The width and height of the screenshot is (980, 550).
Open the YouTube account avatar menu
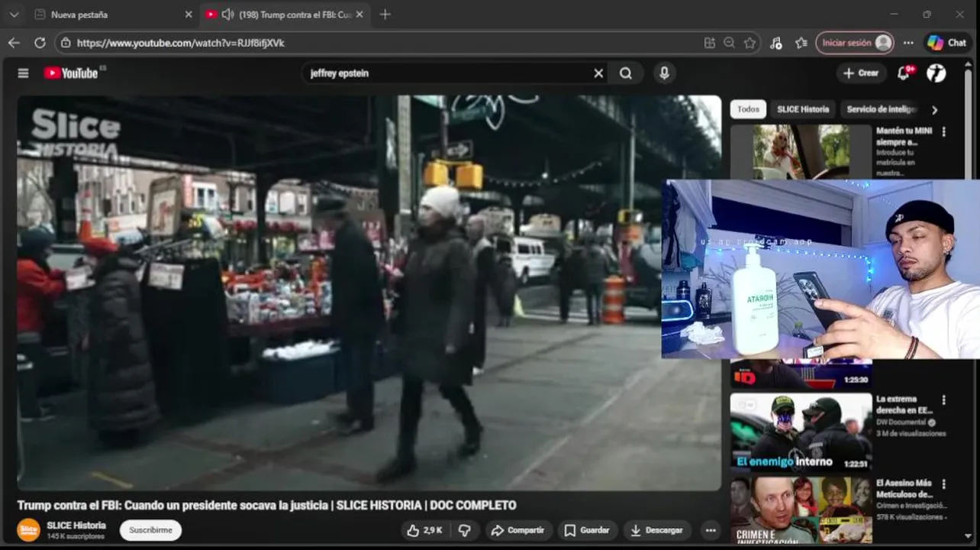click(936, 73)
